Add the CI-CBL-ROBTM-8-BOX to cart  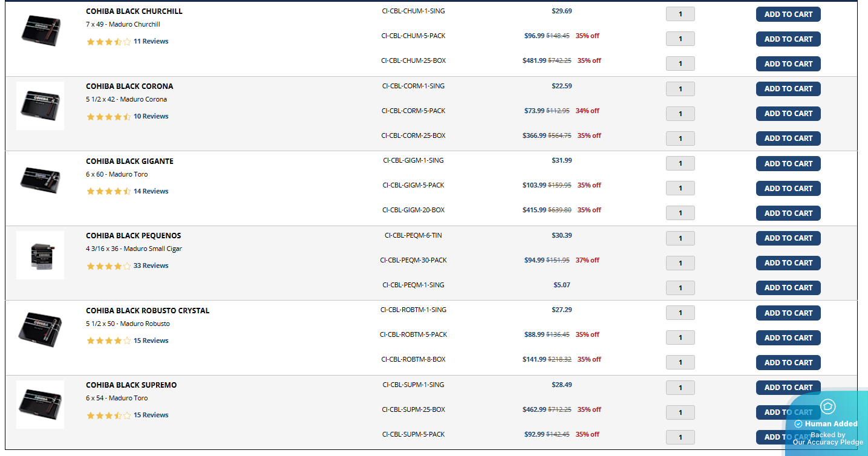pyautogui.click(x=788, y=363)
